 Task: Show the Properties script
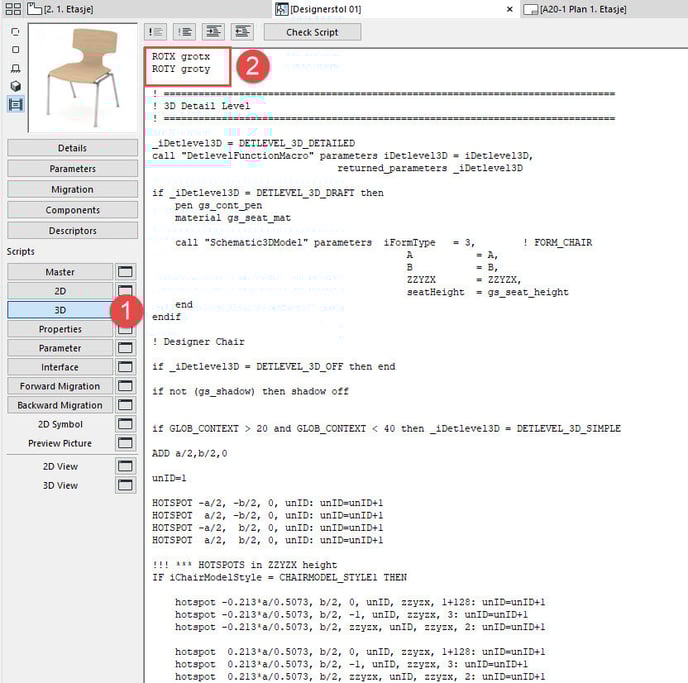(x=60, y=329)
